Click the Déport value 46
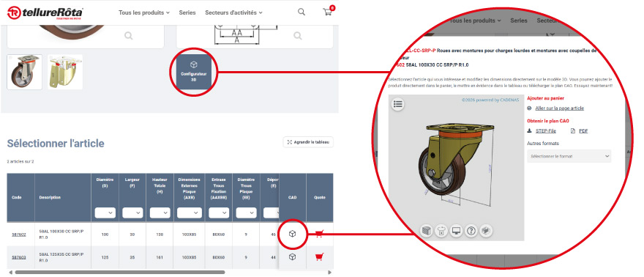Image resolution: width=644 pixels, height=277 pixels. click(274, 234)
